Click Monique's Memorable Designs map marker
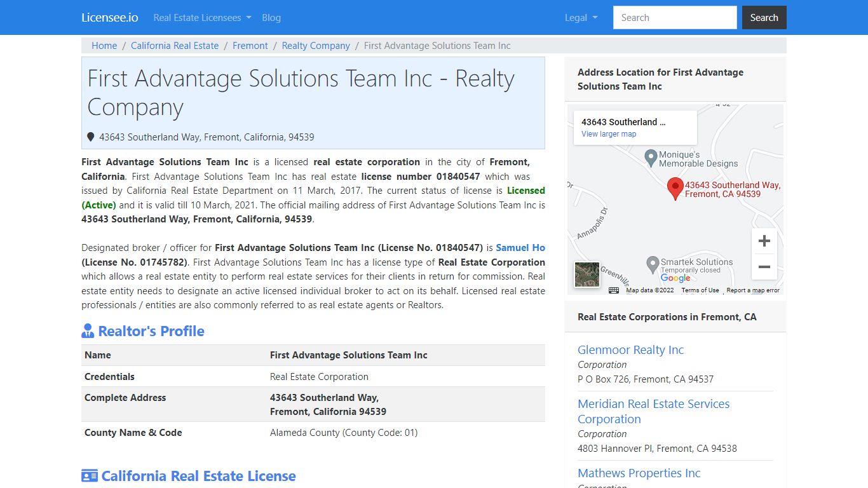The image size is (868, 488). click(x=651, y=157)
